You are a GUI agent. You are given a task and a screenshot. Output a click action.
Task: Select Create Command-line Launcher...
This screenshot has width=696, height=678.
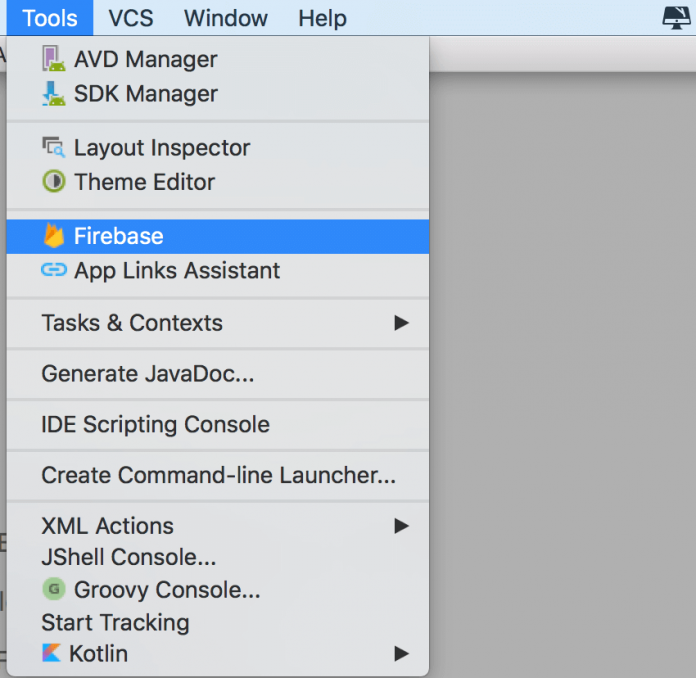point(218,475)
